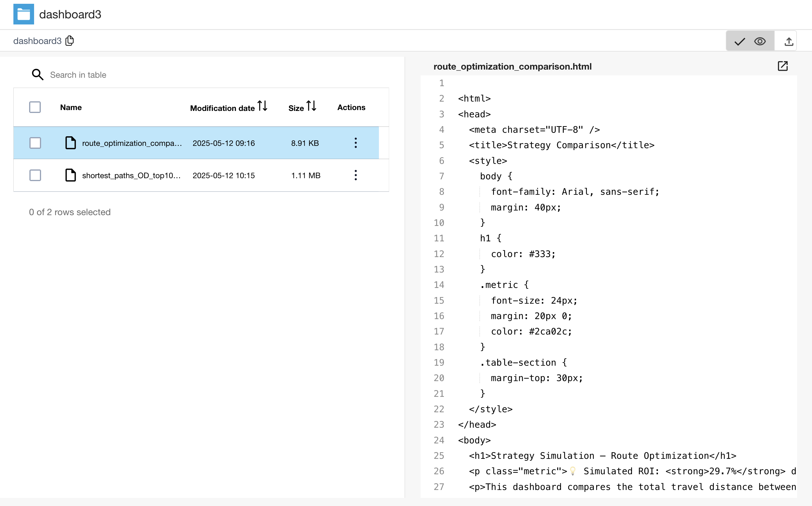This screenshot has width=812, height=506.
Task: Click the dashboard3 breadcrumb link
Action: [x=37, y=41]
